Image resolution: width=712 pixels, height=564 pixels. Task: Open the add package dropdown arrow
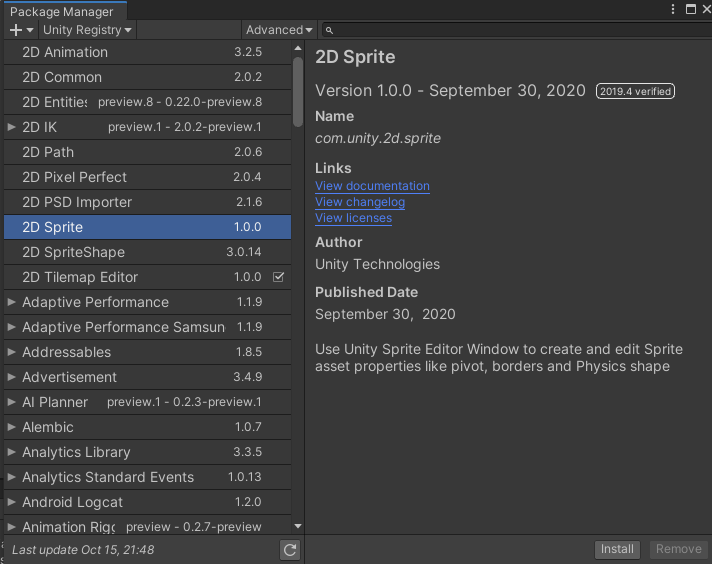(x=30, y=30)
